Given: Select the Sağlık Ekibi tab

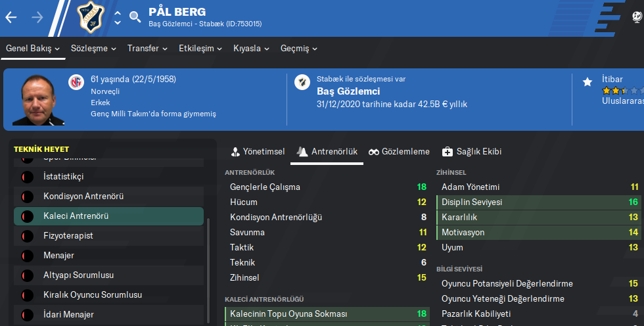Looking at the screenshot, I should pyautogui.click(x=472, y=152).
